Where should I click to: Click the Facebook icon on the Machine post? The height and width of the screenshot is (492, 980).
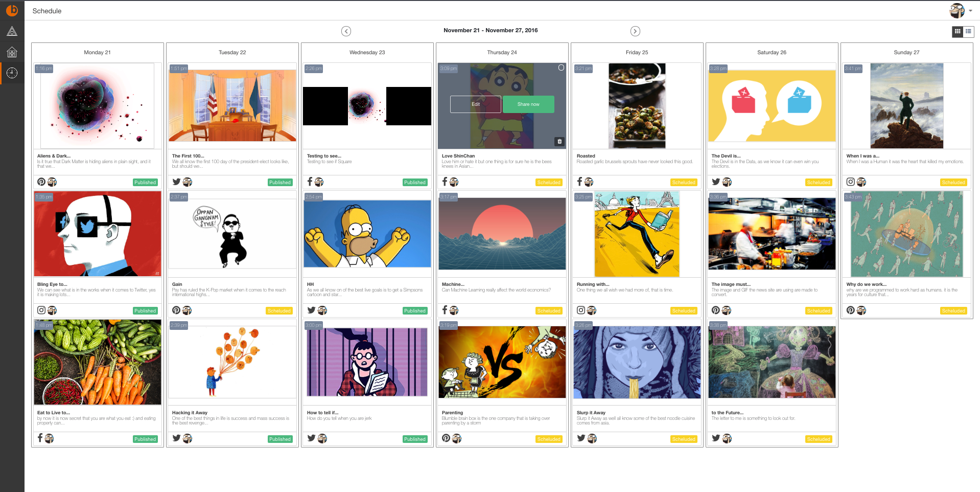click(445, 310)
